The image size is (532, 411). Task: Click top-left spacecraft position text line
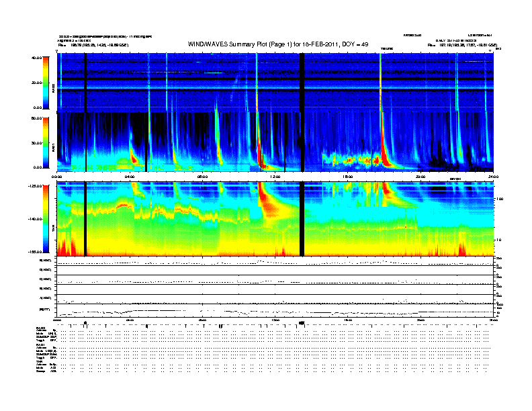click(93, 45)
